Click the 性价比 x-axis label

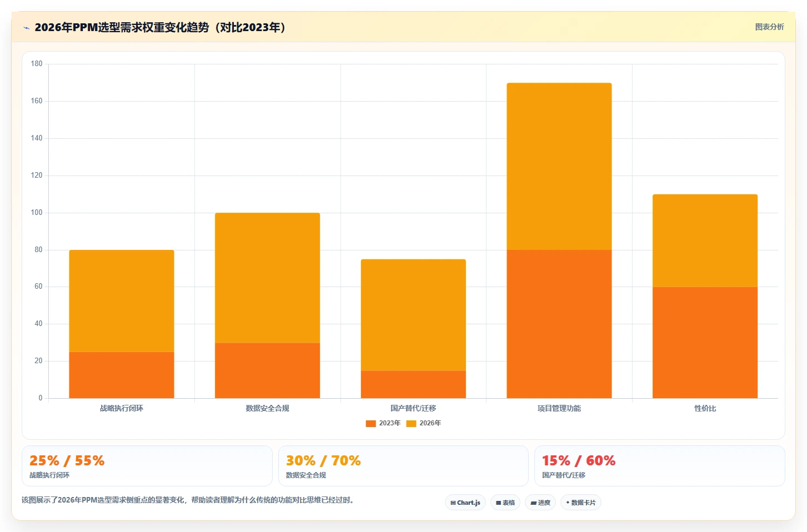(705, 408)
